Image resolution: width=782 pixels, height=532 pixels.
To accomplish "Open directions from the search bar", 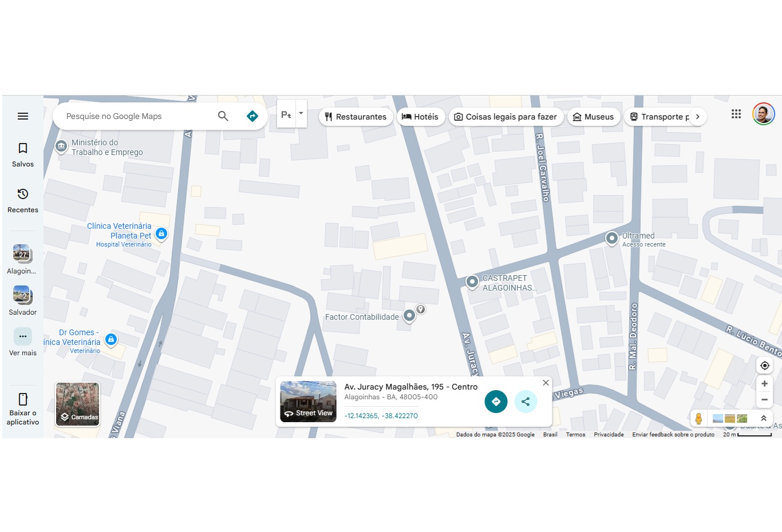I will click(252, 116).
